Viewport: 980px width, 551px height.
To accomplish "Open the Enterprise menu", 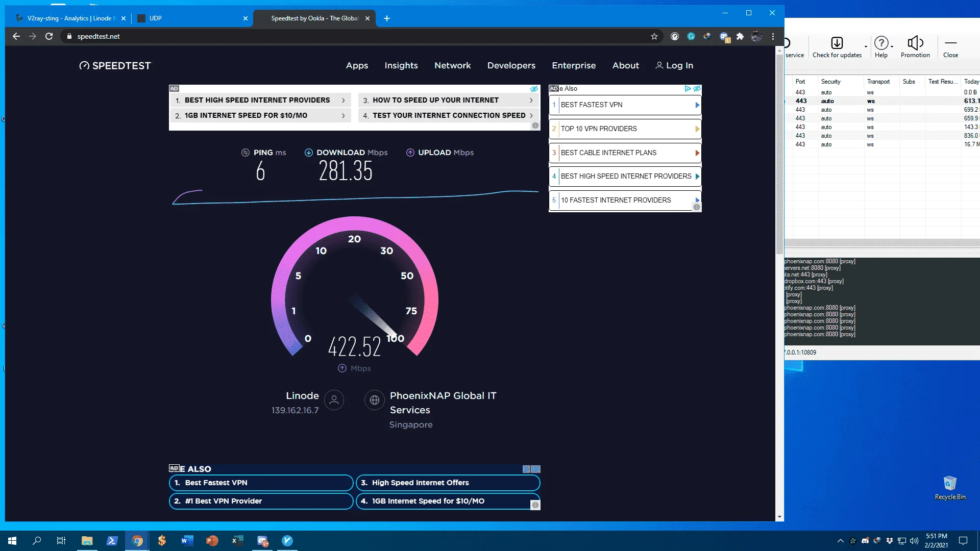I will tap(574, 66).
